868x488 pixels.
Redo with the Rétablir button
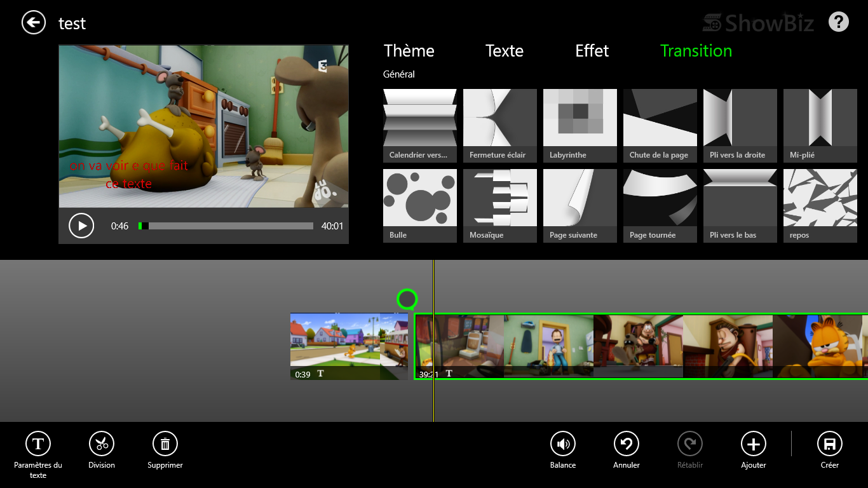click(690, 444)
